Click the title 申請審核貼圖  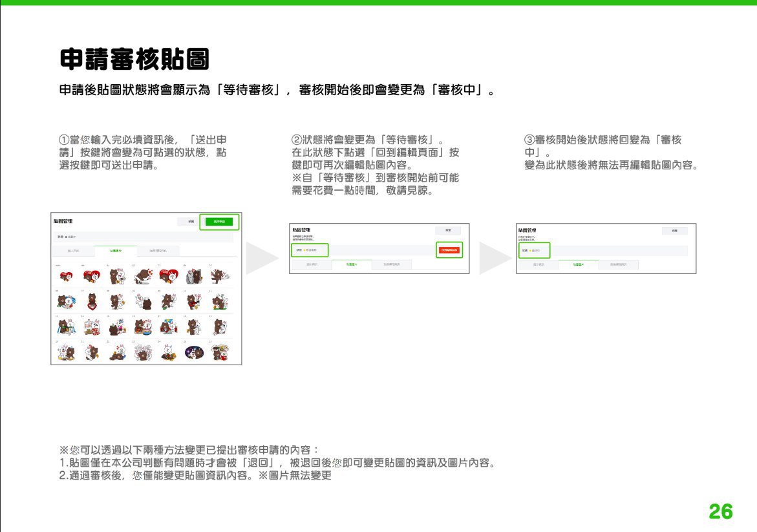point(134,59)
